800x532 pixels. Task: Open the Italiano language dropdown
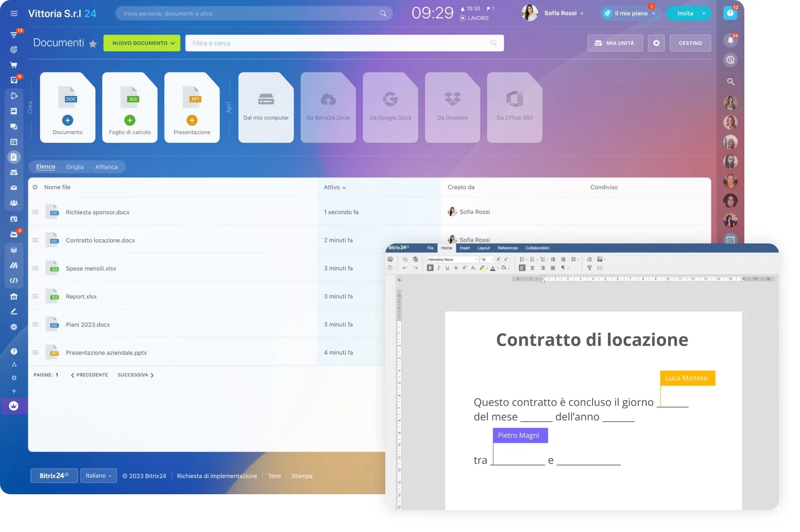[x=99, y=476]
